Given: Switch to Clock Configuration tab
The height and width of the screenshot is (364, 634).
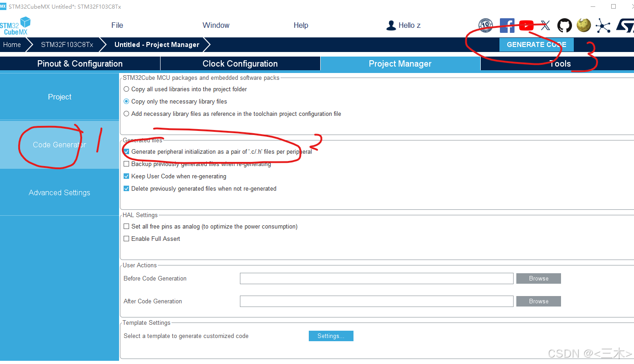Looking at the screenshot, I should (240, 63).
